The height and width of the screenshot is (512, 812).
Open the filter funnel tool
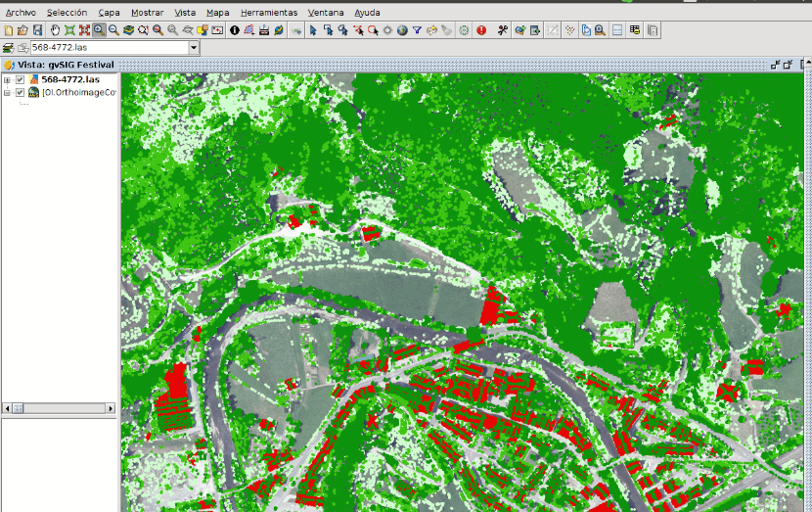tap(417, 30)
